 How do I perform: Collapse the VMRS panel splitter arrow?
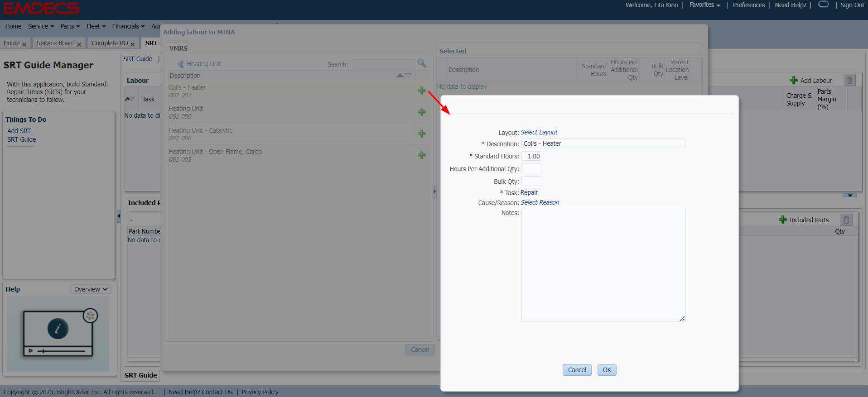pyautogui.click(x=434, y=191)
